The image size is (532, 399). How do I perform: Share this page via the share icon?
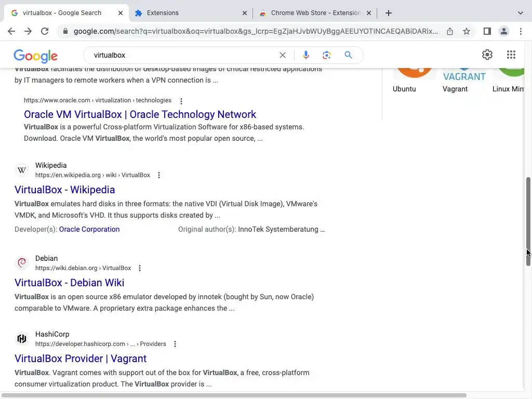(450, 31)
